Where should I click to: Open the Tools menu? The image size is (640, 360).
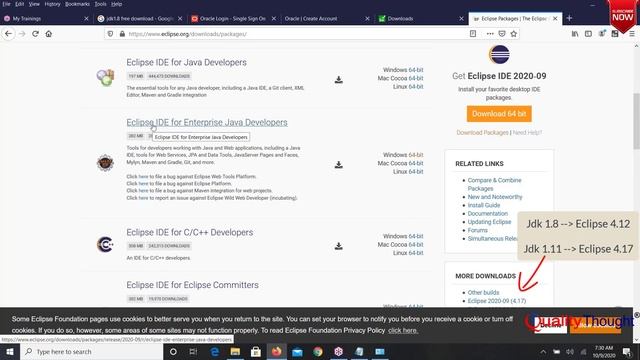pos(100,4)
